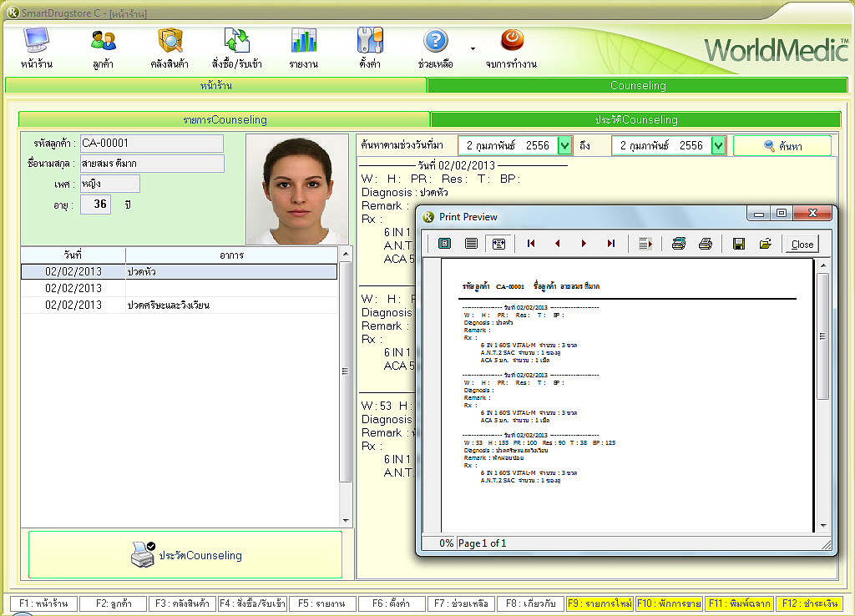Expand the end date dropdown after ถึง
Screen dimensions: 855x616
718,146
